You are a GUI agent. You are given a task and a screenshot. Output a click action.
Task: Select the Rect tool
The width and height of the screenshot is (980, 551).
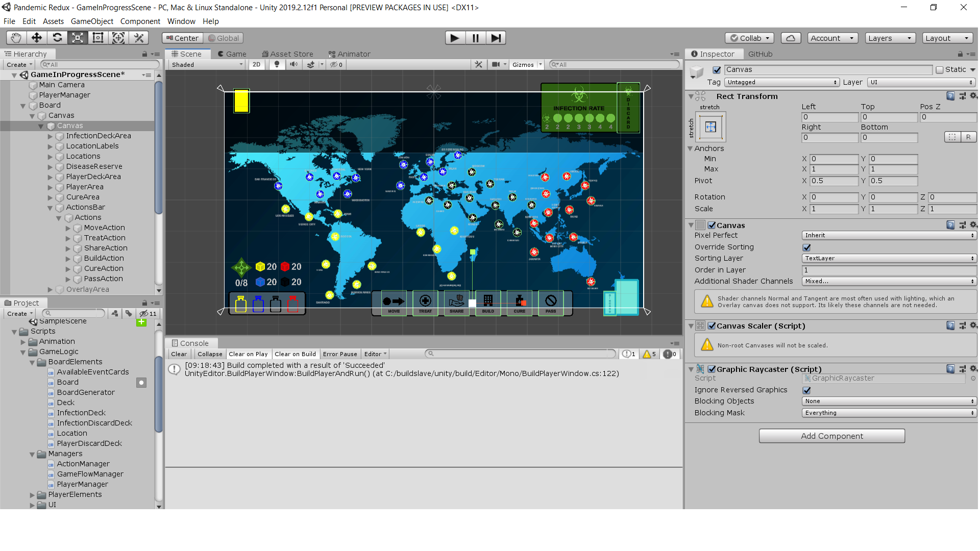pos(98,38)
